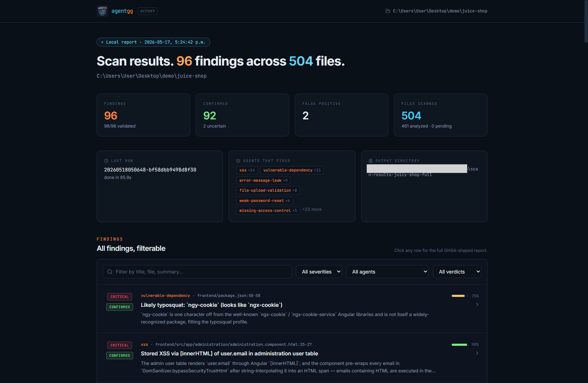The image size is (588, 383).
Task: Open the All verdicts dropdown
Action: pos(457,272)
